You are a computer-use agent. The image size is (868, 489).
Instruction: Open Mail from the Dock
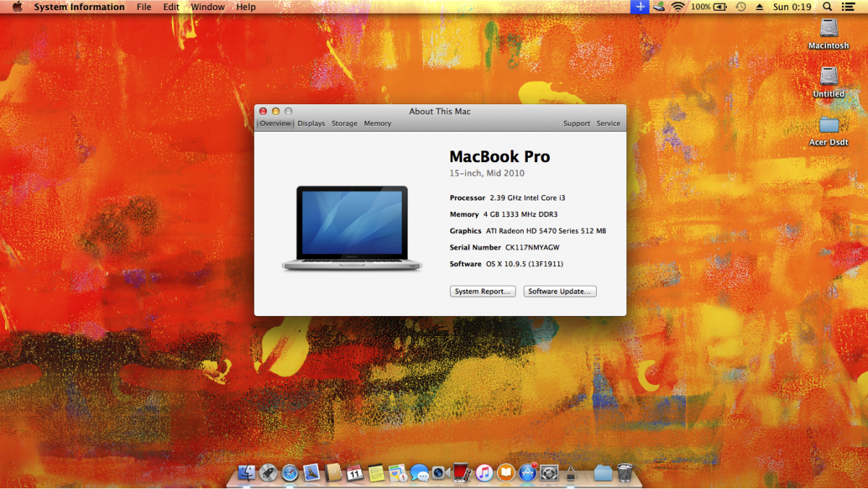[x=312, y=473]
